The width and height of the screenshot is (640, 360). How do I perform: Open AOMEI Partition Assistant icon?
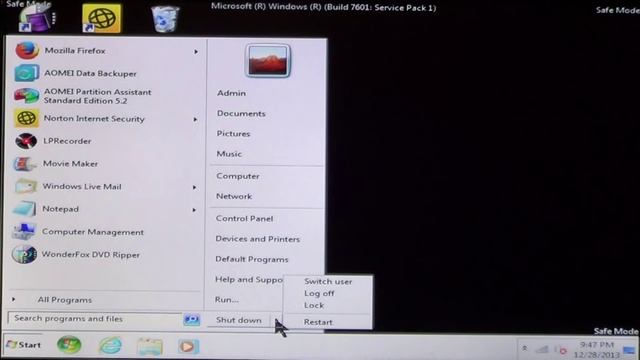click(26, 96)
